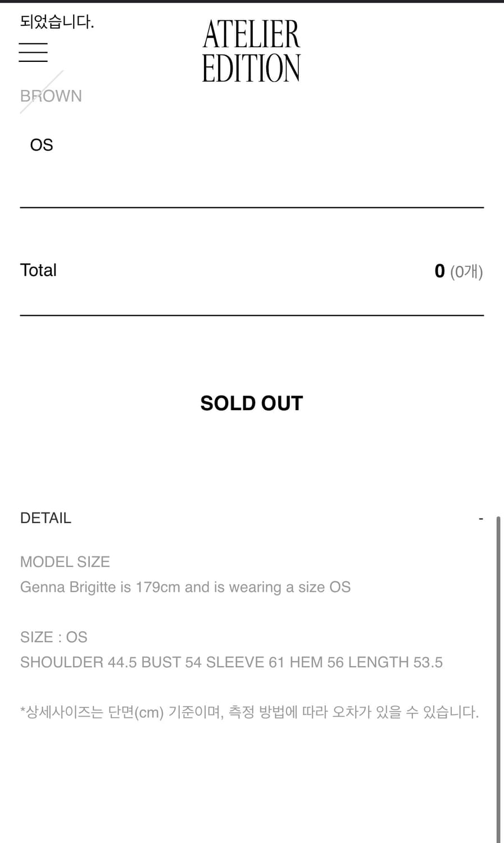Collapse DETAIL using the minus icon
This screenshot has height=843, width=504.
[x=480, y=518]
